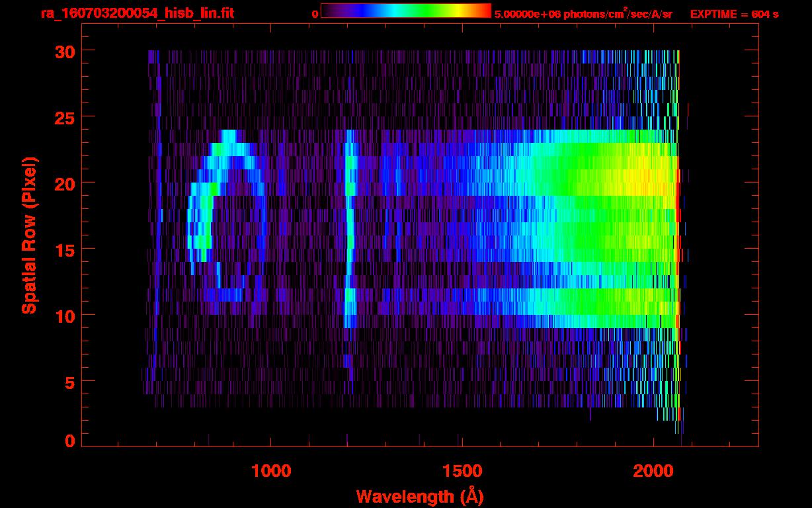
Task: Click the Spatial Row (Pixel) axis title
Action: coord(28,235)
